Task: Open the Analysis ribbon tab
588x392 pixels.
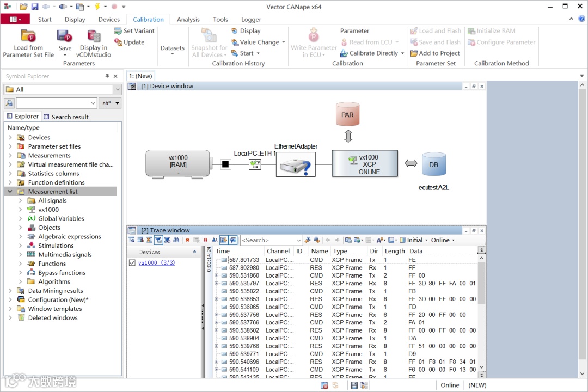Action: (x=188, y=20)
